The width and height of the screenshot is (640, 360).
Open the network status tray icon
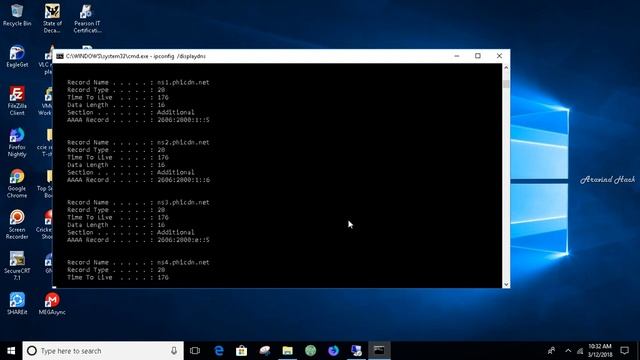580,351
